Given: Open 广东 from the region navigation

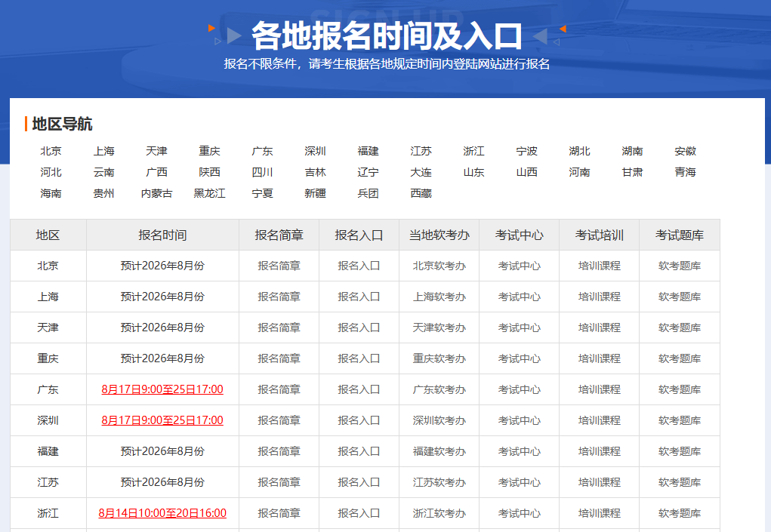Looking at the screenshot, I should tap(262, 151).
